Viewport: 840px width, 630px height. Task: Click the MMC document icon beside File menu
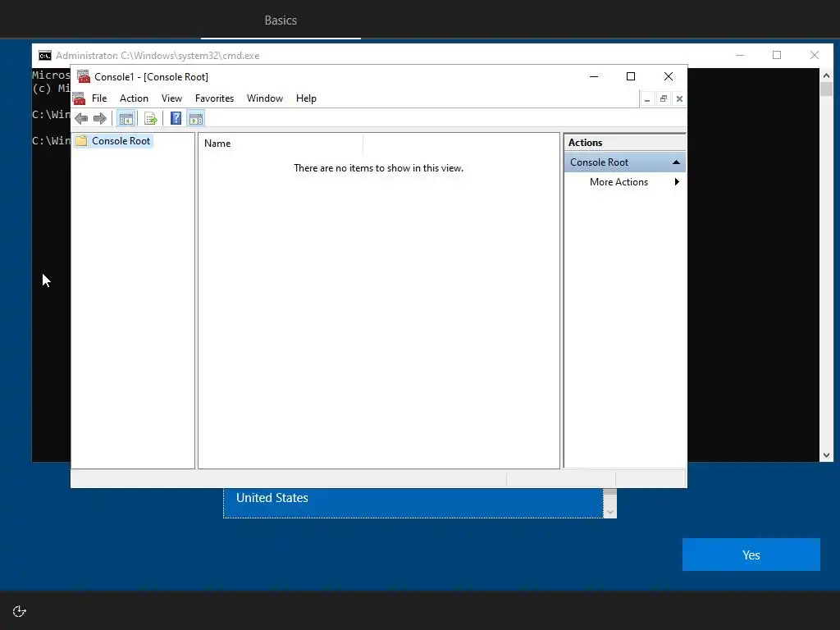pyautogui.click(x=80, y=98)
